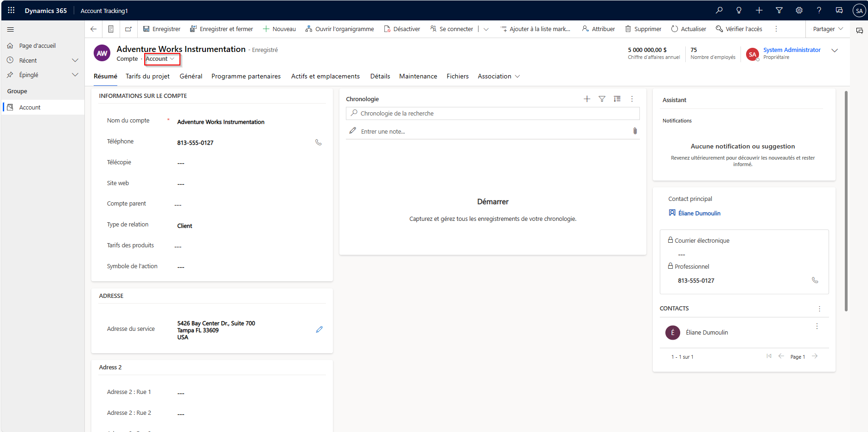Switch to the Tarifs du projet tab

pos(147,77)
